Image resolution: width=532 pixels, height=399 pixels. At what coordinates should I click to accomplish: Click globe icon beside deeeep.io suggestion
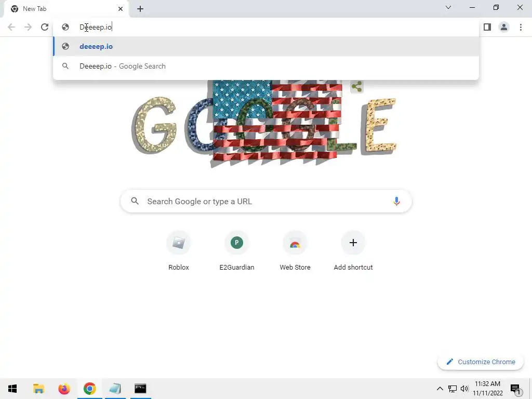click(x=65, y=46)
